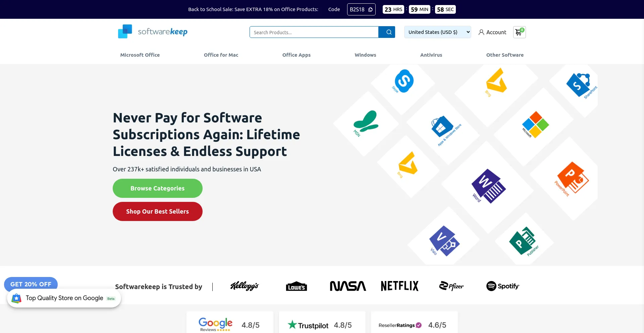Screen dimensions: 644x333
Task: Click the Visio tile icon
Action: tap(445, 241)
